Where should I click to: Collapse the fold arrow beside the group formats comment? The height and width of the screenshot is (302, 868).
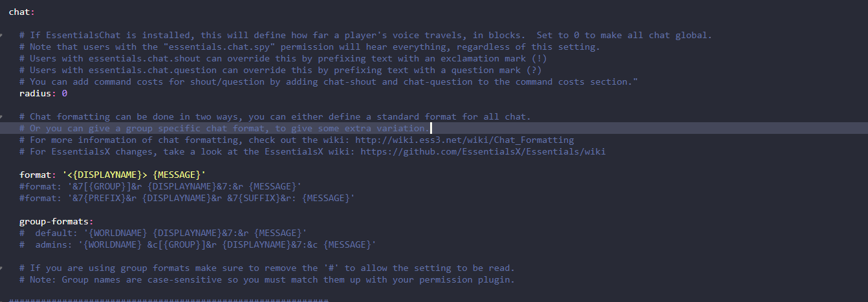pos(3,268)
